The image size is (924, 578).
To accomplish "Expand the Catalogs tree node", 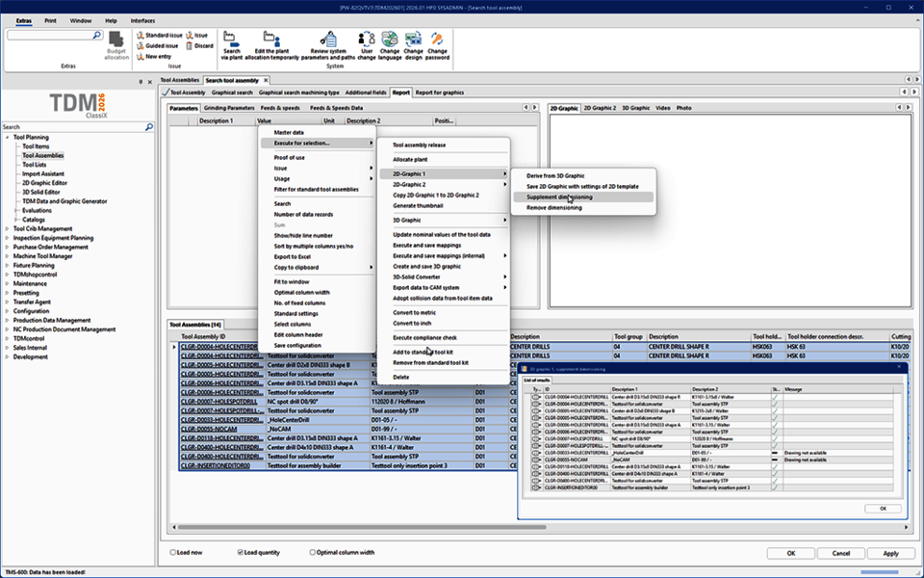I will click(16, 219).
